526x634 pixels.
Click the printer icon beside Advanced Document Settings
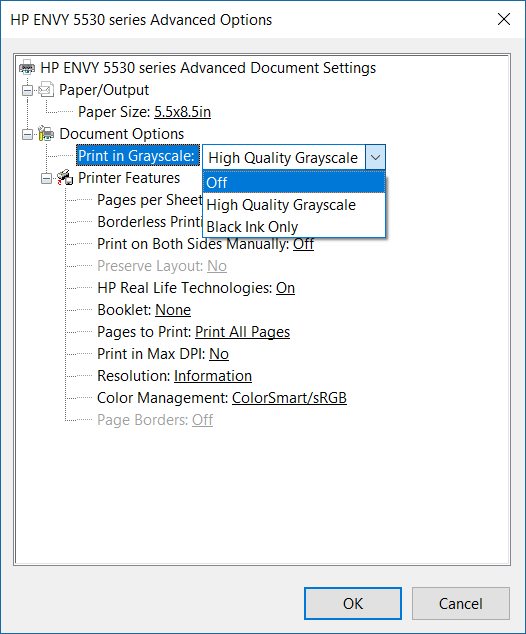[27, 67]
